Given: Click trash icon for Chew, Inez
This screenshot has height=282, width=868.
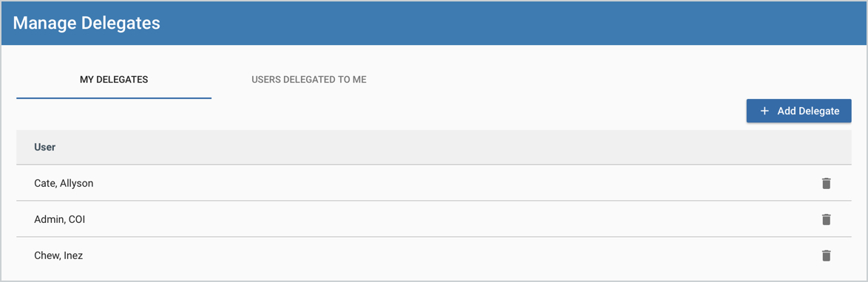Looking at the screenshot, I should 826,255.
